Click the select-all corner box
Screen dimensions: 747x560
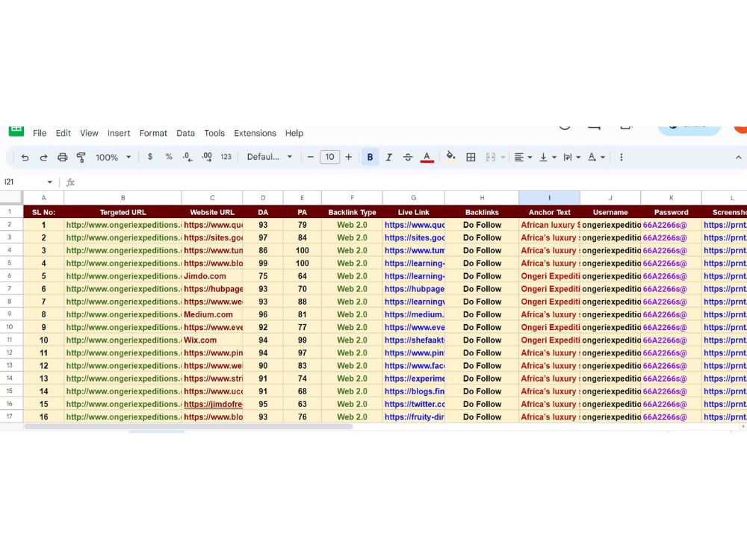(x=11, y=198)
